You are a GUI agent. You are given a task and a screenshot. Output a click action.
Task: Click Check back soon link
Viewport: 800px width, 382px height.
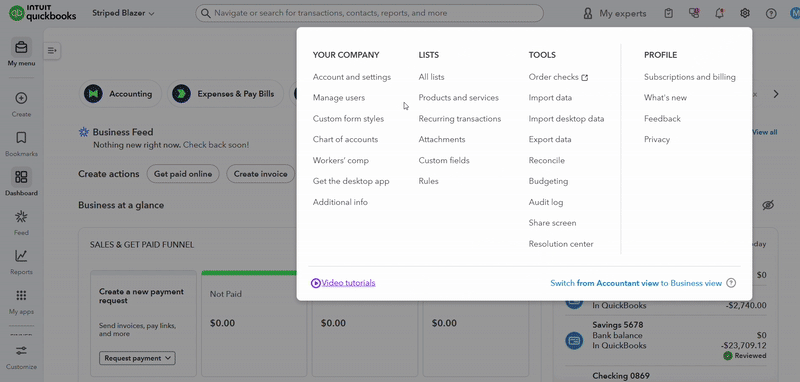click(216, 145)
